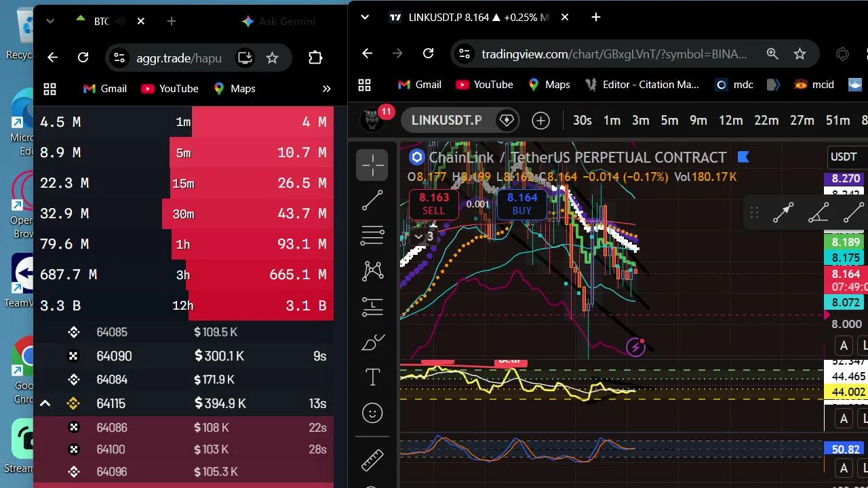Bookmark aggr.trade page with the star icon
Image resolution: width=868 pixels, height=488 pixels.
[x=272, y=58]
